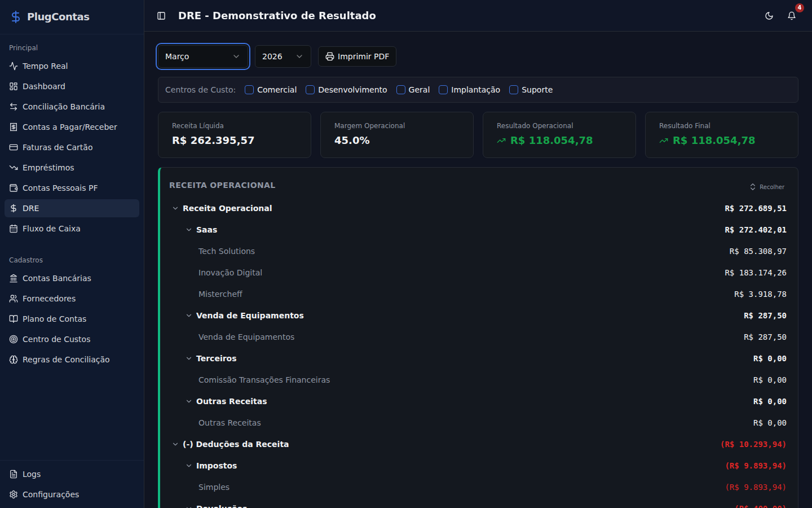Collapse Deduções da Receita section
The image size is (812, 508).
175,444
